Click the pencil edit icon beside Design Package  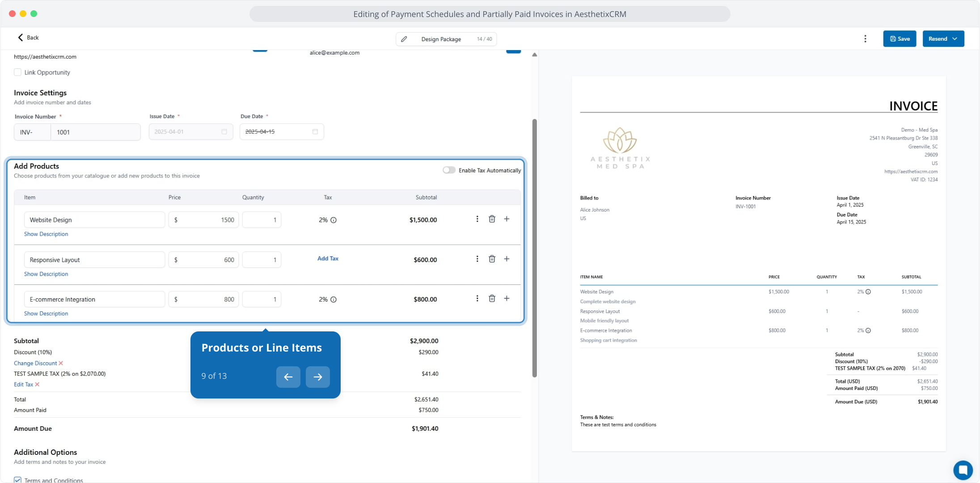(404, 39)
